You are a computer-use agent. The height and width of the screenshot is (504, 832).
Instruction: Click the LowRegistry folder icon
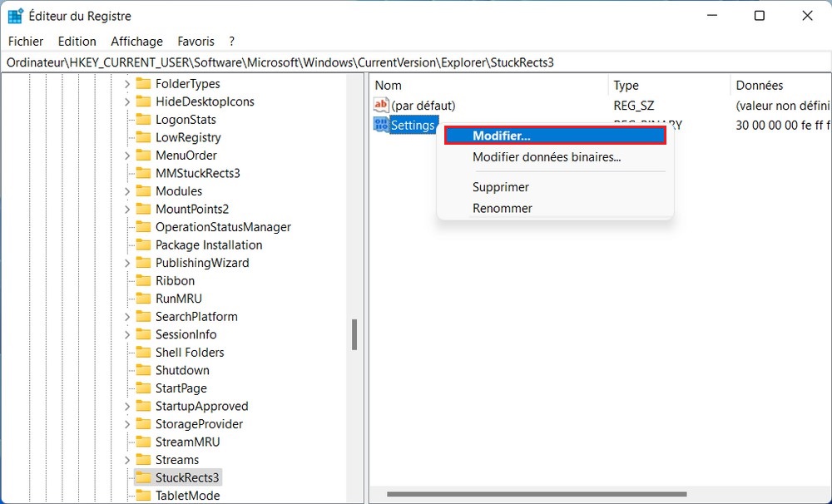coord(143,137)
